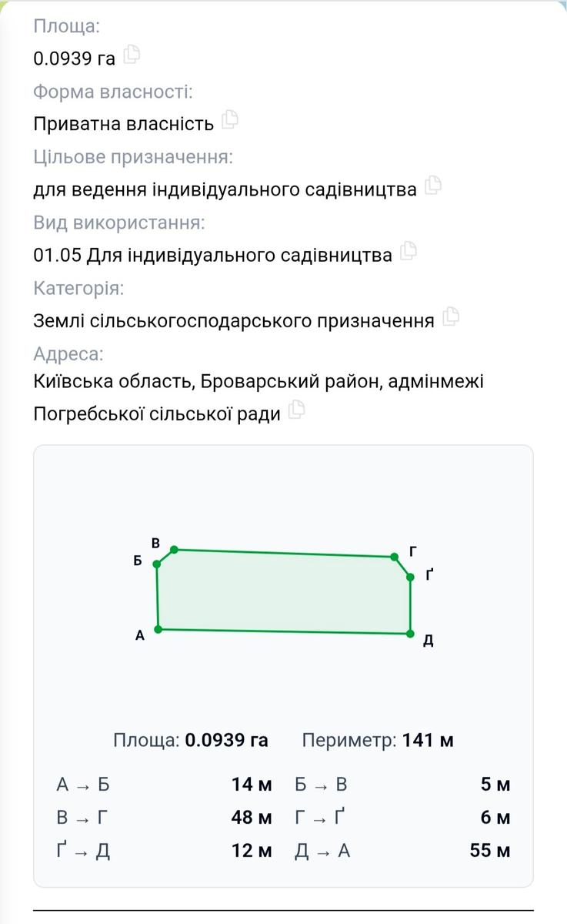Screen dimensions: 567x924
Task: Select vertex Б on the parcel diagram
Action: pyautogui.click(x=157, y=564)
